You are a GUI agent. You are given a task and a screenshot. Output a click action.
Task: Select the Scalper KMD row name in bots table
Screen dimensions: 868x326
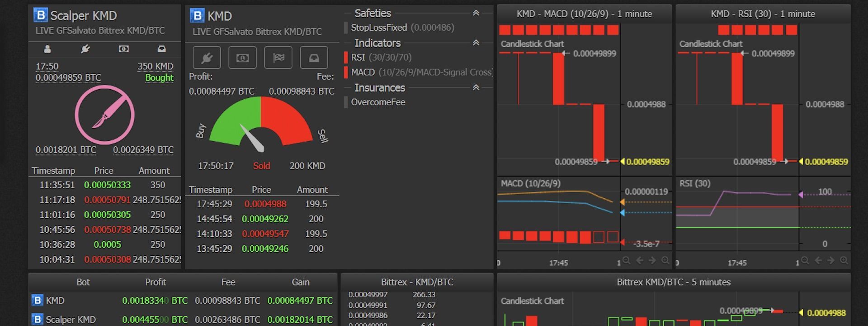coord(71,320)
